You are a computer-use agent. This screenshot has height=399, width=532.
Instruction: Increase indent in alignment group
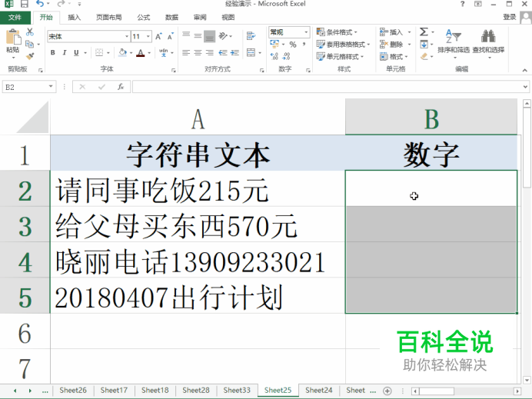234,52
